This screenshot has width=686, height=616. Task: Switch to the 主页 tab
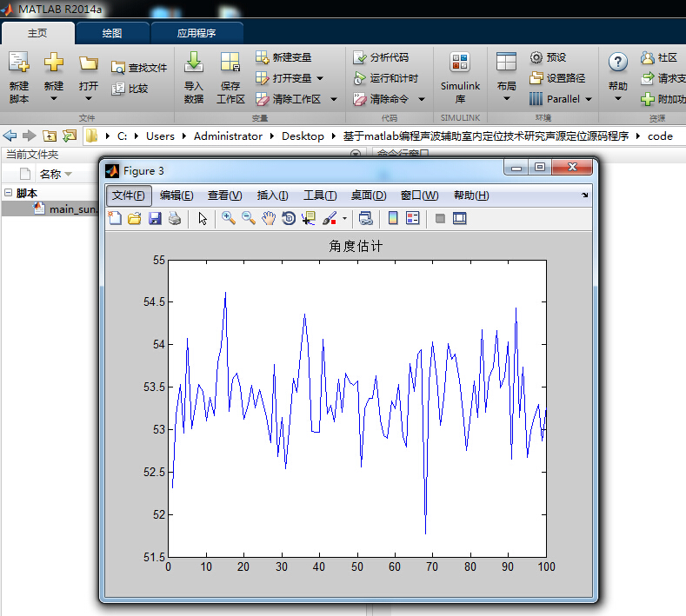(37, 33)
